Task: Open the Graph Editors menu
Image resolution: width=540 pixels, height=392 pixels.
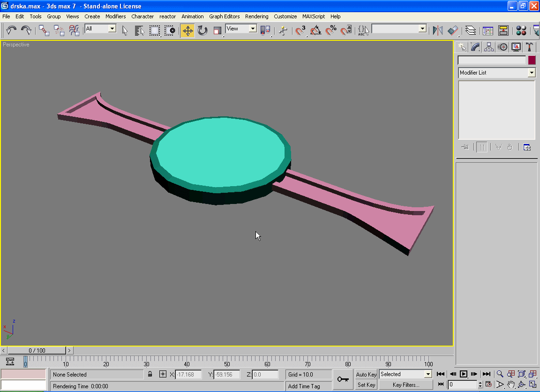Action: [224, 16]
